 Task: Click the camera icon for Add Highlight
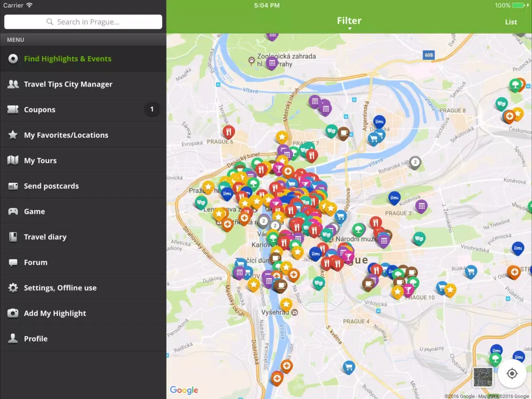pos(13,313)
